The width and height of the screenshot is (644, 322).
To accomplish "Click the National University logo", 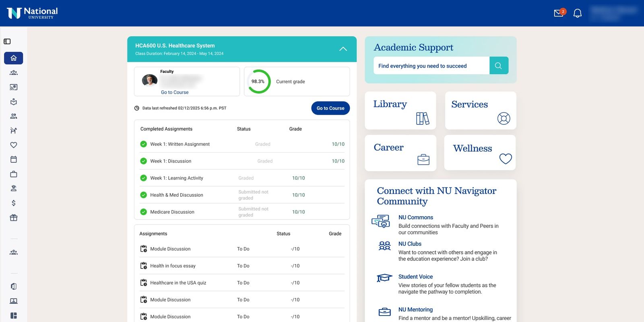I will click(x=32, y=13).
